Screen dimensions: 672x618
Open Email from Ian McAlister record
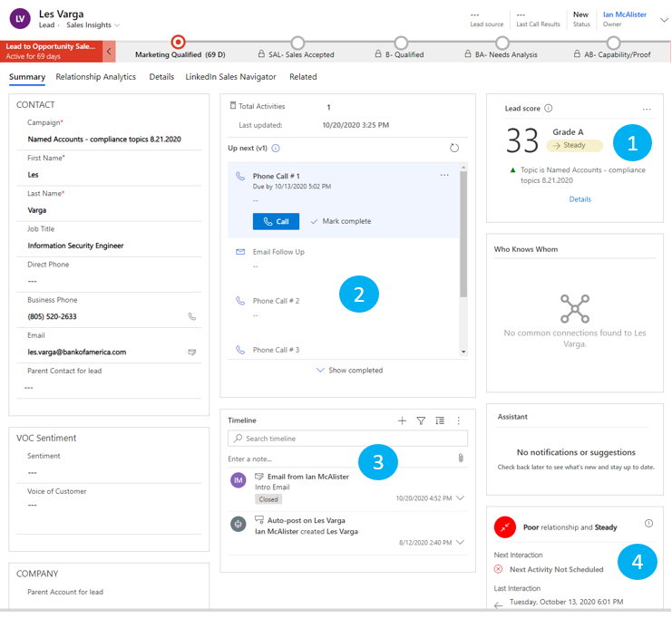pyautogui.click(x=308, y=478)
